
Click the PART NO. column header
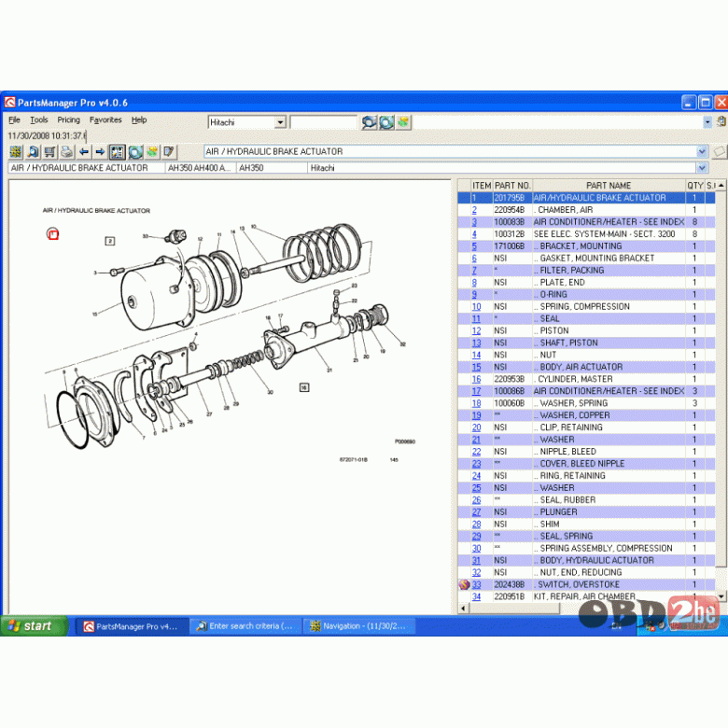pyautogui.click(x=512, y=185)
